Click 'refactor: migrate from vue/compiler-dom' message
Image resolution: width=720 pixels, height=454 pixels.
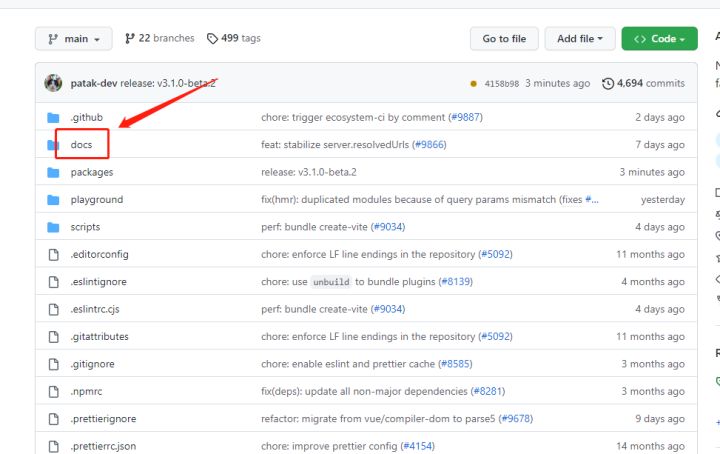(378, 419)
